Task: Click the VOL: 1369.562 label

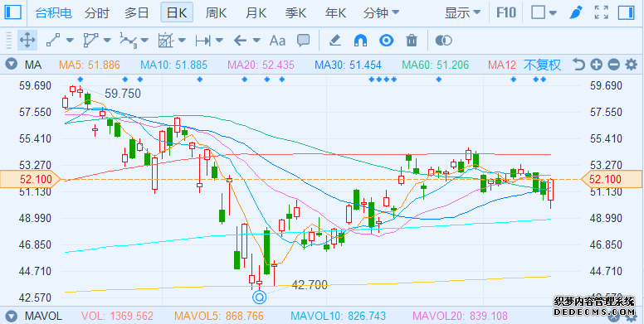Action: (x=117, y=316)
